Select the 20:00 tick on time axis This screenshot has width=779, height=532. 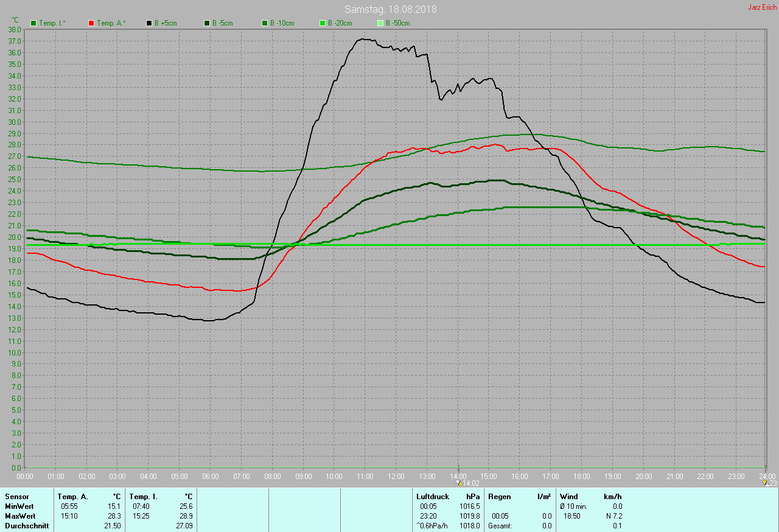click(x=644, y=476)
